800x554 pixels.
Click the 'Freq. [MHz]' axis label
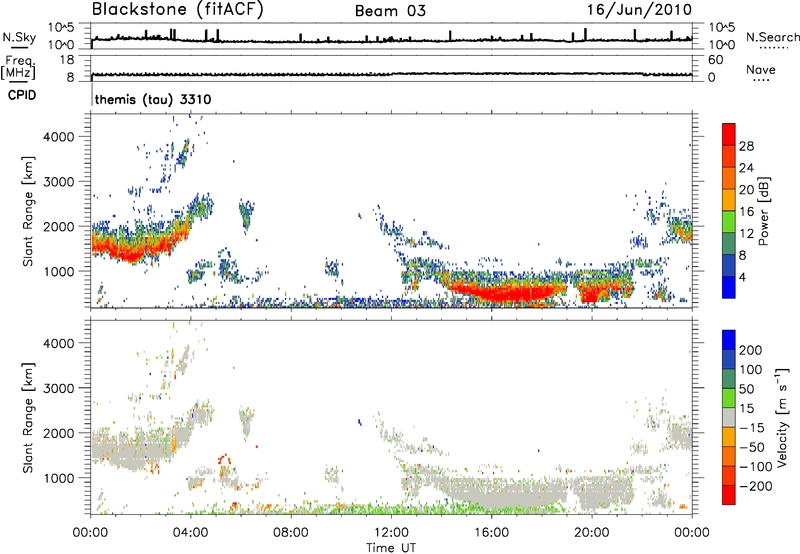click(x=18, y=67)
